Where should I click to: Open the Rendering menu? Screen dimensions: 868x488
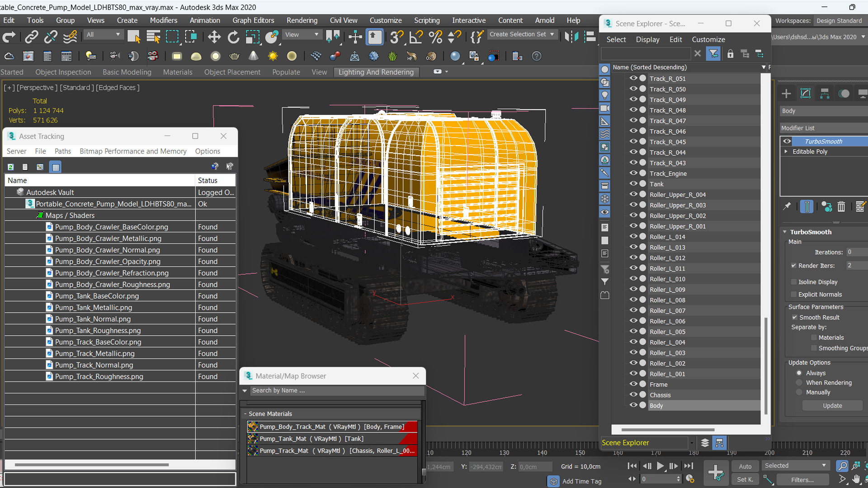point(302,20)
